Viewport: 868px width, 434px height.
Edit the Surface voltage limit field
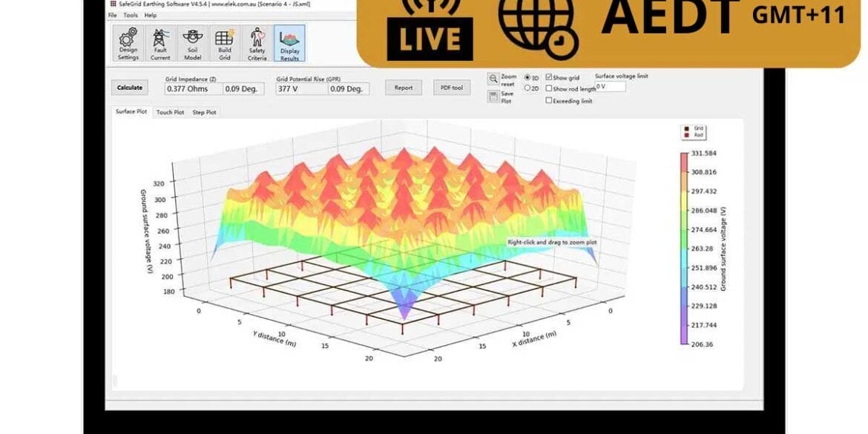pos(609,87)
